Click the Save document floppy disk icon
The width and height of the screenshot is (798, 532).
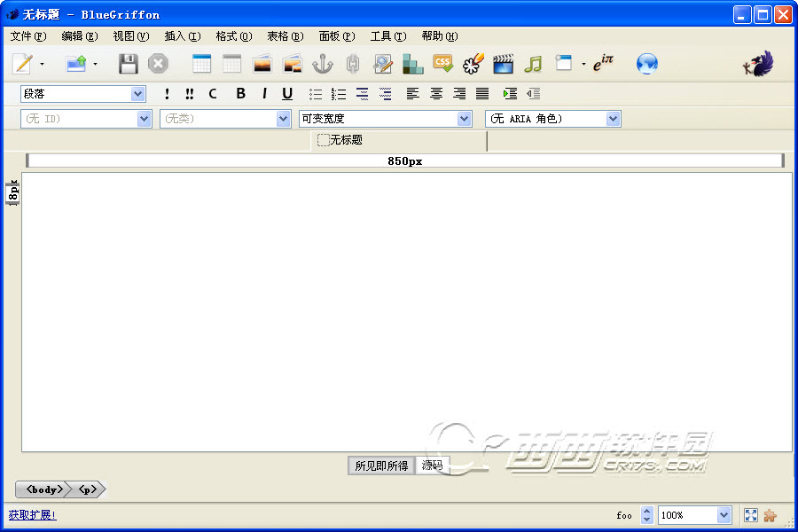[129, 64]
